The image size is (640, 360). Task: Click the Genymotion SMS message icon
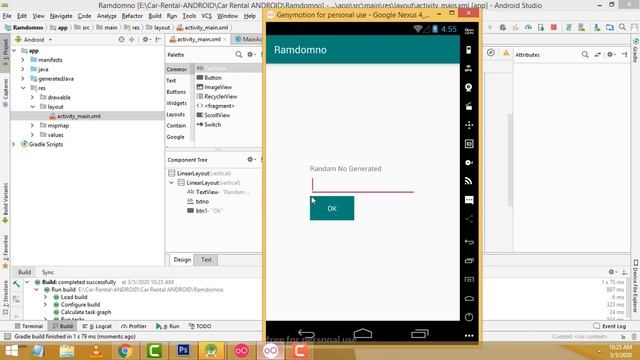click(469, 200)
